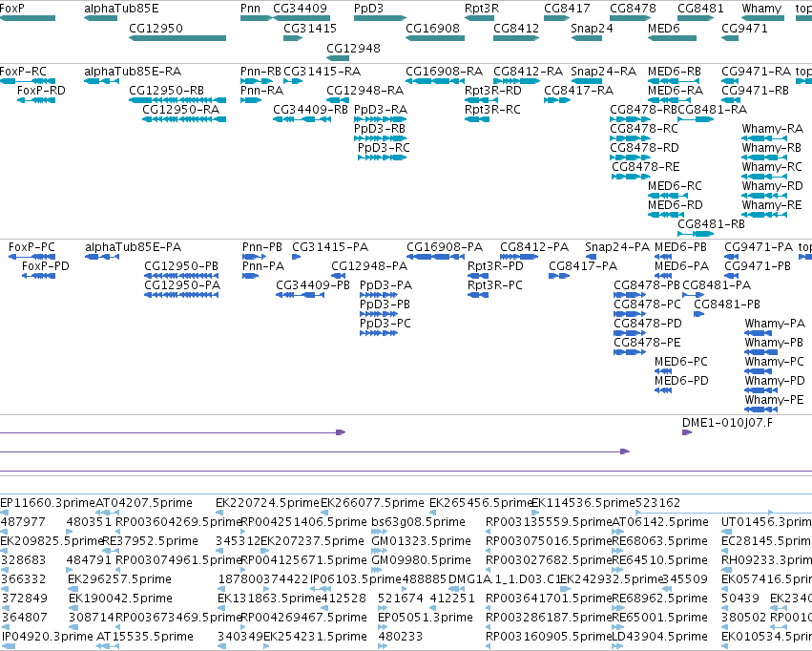This screenshot has height=651, width=812.
Task: Open protein FoxP-PC
Action: tap(31, 247)
